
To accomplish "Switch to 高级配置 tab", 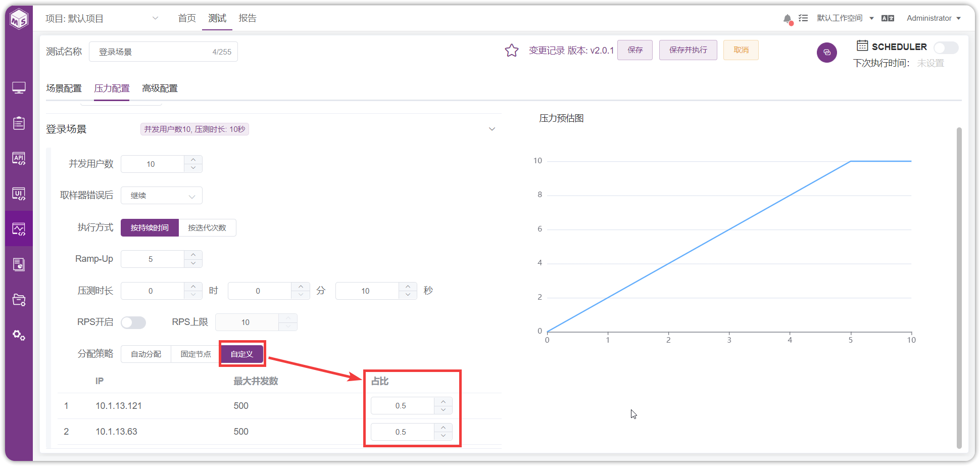I will click(160, 88).
